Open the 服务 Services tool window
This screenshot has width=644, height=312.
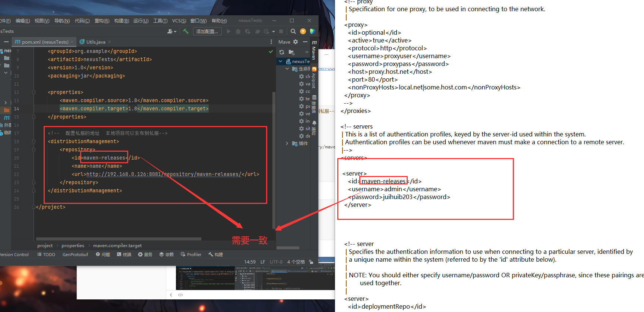[145, 255]
